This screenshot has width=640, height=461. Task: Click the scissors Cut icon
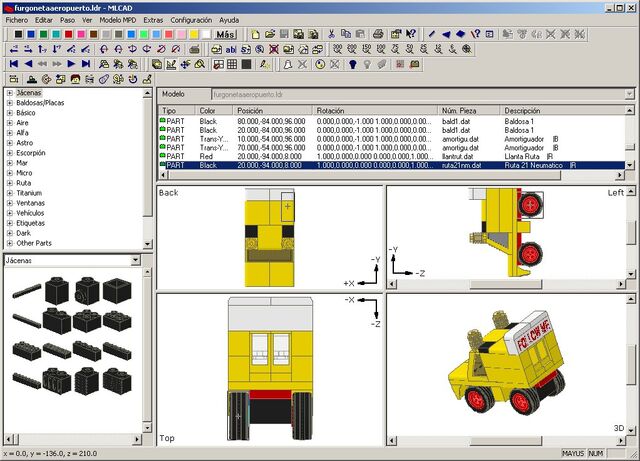pos(331,34)
